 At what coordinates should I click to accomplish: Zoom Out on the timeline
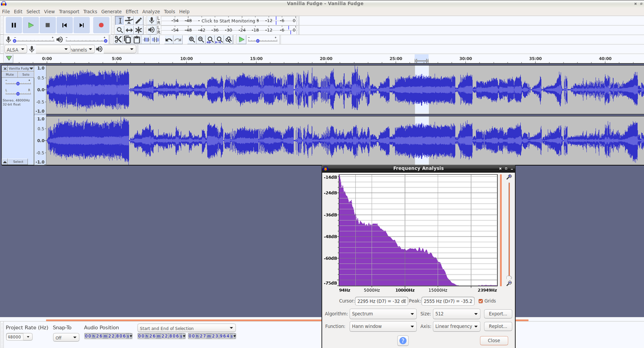point(201,40)
